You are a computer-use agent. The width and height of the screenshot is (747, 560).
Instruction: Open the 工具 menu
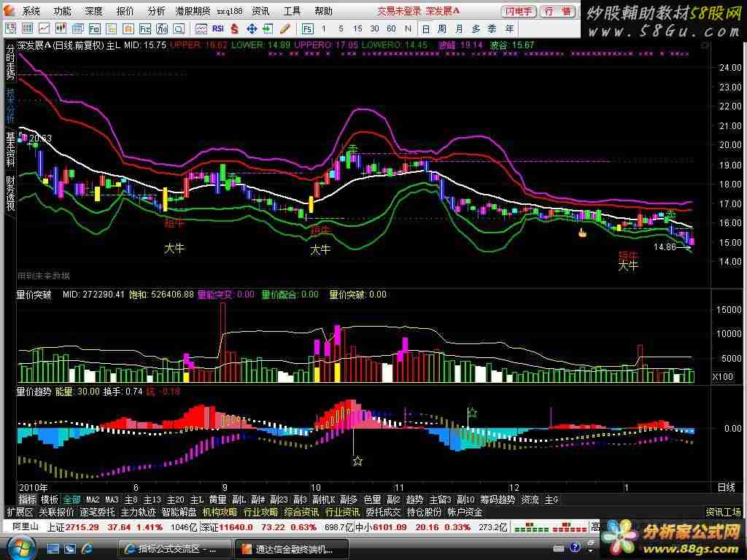[x=292, y=11]
